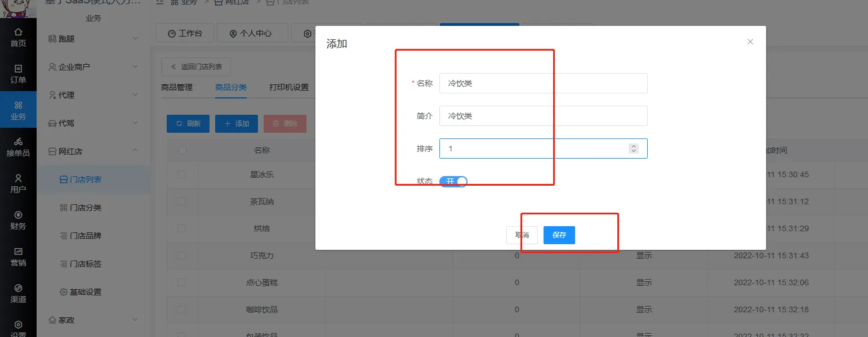The width and height of the screenshot is (868, 337).
Task: Click the 排序 number stepper arrows
Action: point(634,149)
